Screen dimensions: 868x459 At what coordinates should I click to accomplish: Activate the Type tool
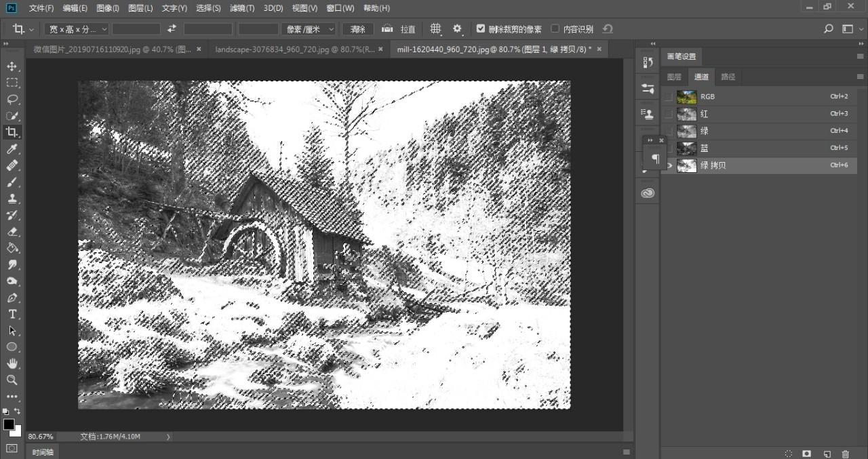(x=12, y=315)
